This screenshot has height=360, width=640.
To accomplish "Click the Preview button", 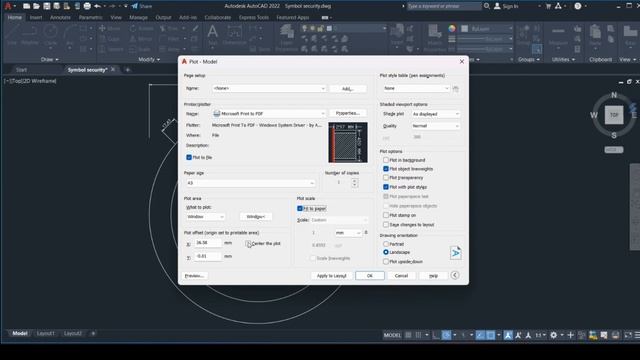I will point(194,276).
